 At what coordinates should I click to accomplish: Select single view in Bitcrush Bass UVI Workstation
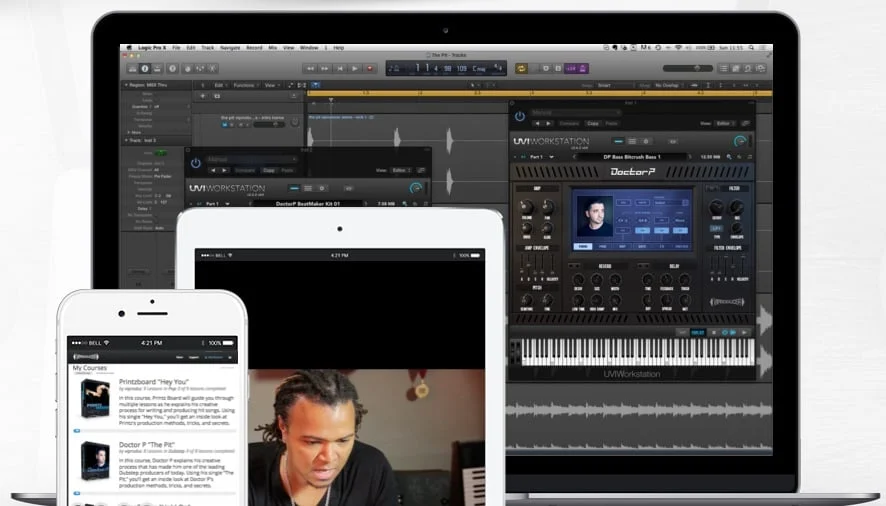tap(619, 141)
